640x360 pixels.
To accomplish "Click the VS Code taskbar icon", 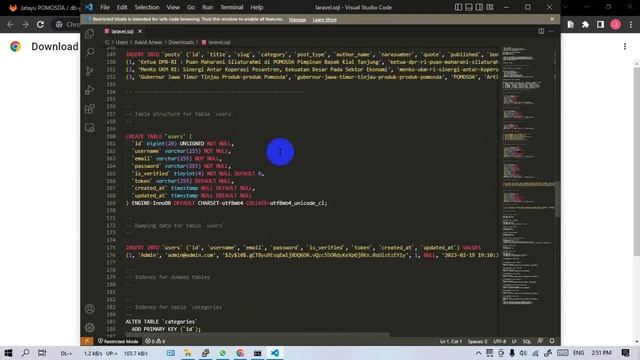I will point(275,353).
